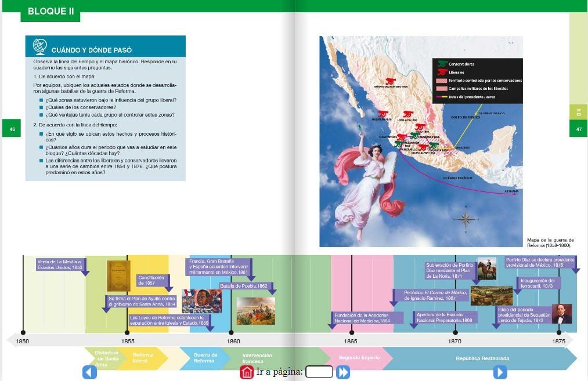The height and width of the screenshot is (381, 588).
Task: Click the Reforma war map image
Action: pyautogui.click(x=421, y=141)
